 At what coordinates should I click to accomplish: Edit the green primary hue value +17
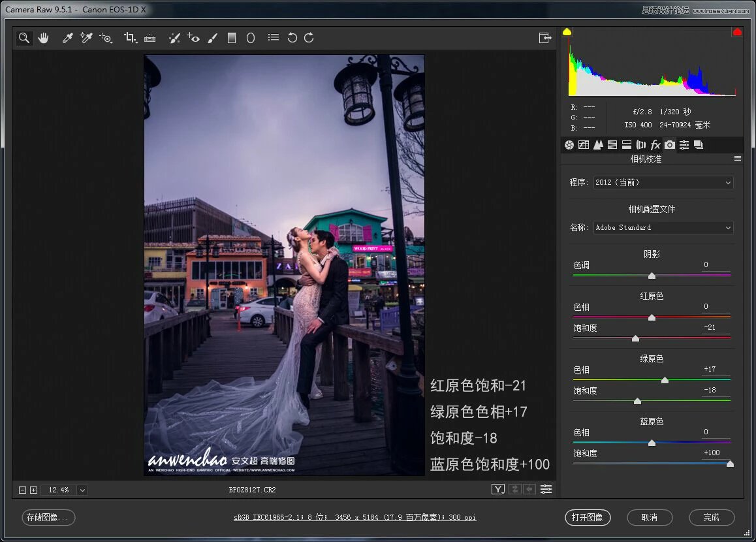(x=716, y=370)
